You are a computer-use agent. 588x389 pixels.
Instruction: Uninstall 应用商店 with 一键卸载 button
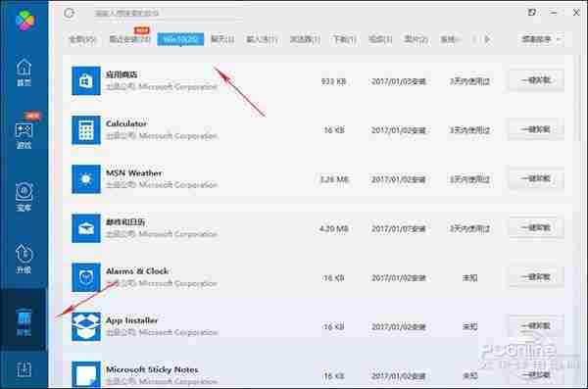536,80
